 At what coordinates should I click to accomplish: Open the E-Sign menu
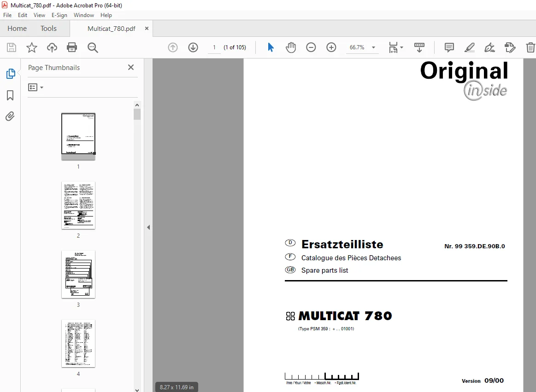pos(59,15)
